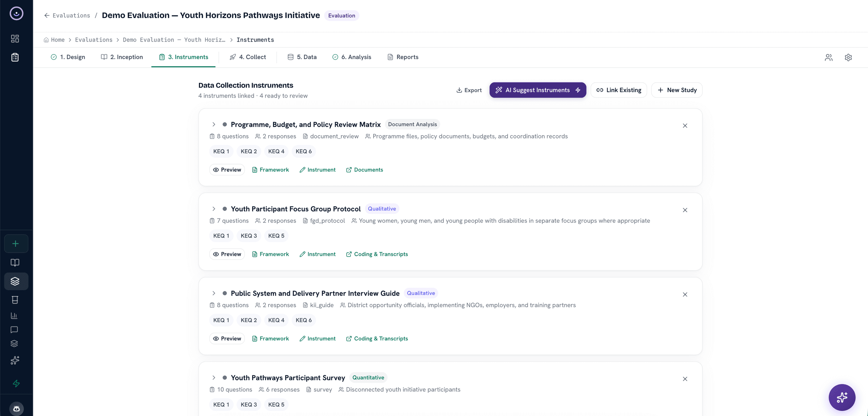Image resolution: width=868 pixels, height=416 pixels.
Task: Open the dashboard grid icon in sidebar
Action: click(15, 39)
